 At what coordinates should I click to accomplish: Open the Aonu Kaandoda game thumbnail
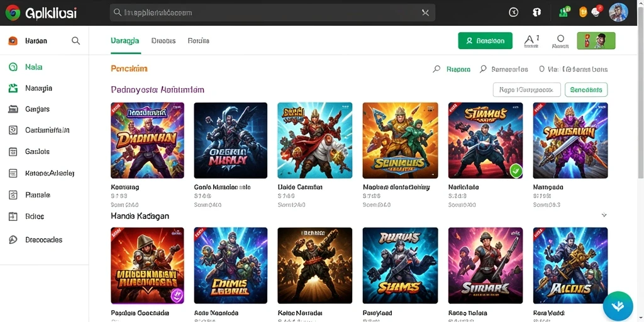pyautogui.click(x=230, y=265)
